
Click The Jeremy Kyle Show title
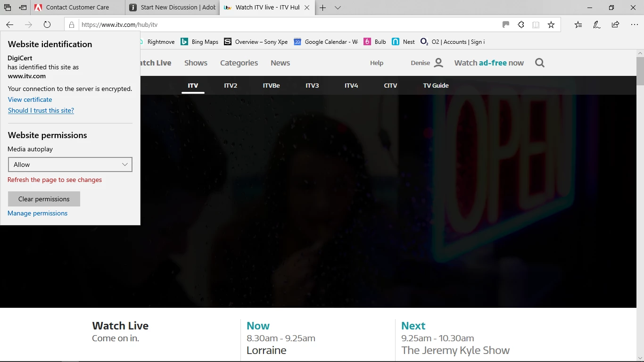click(455, 350)
